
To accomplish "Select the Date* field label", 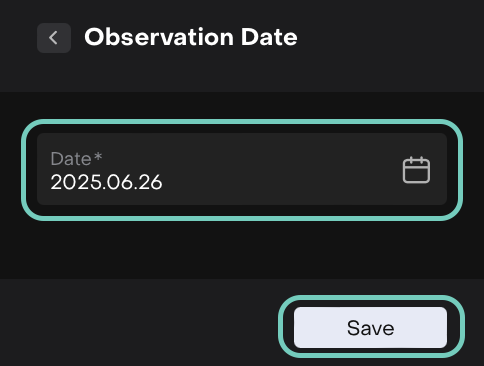I will click(x=76, y=158).
